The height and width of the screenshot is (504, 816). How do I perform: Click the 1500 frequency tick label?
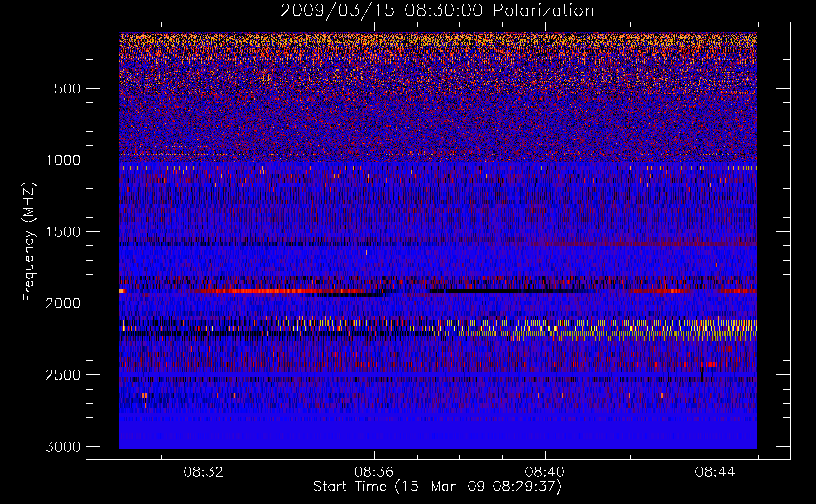point(63,232)
